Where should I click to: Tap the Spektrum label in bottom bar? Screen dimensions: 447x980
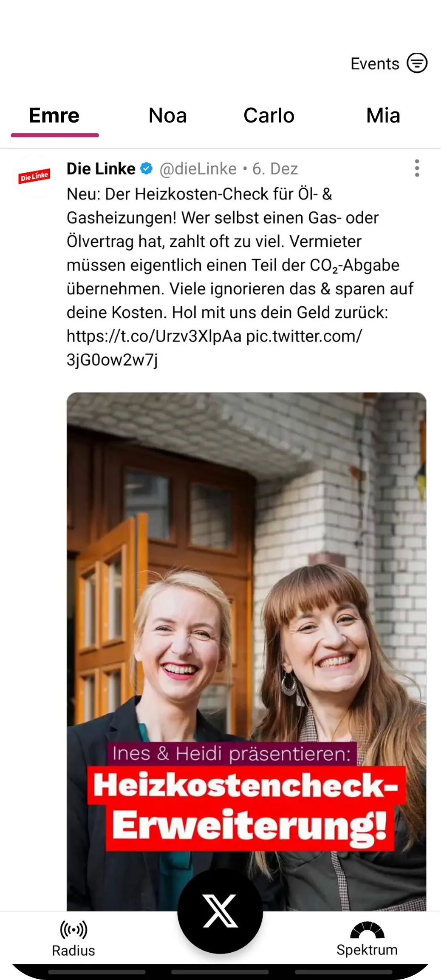[x=367, y=950]
